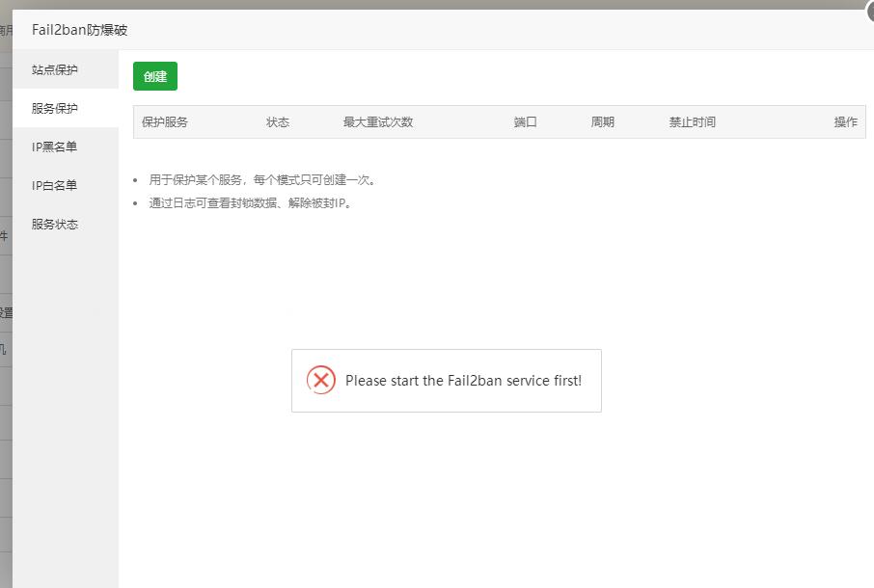Click the 状态 column header
Screen dimensions: 874x588
(x=278, y=122)
